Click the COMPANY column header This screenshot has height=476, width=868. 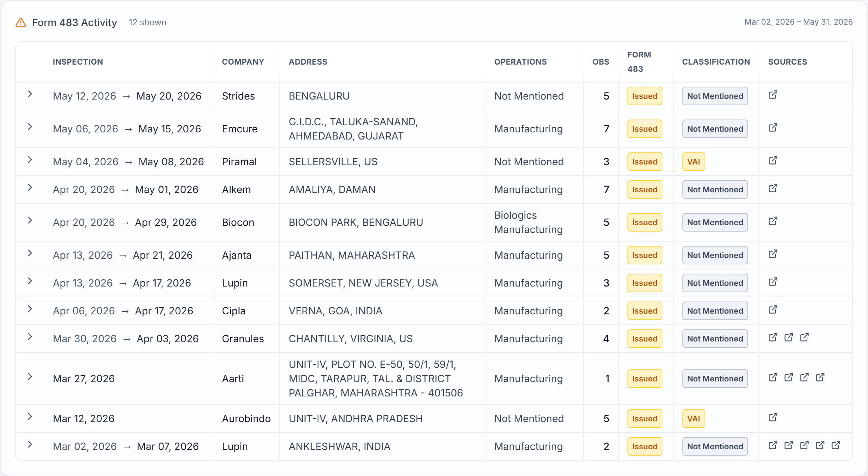point(243,62)
